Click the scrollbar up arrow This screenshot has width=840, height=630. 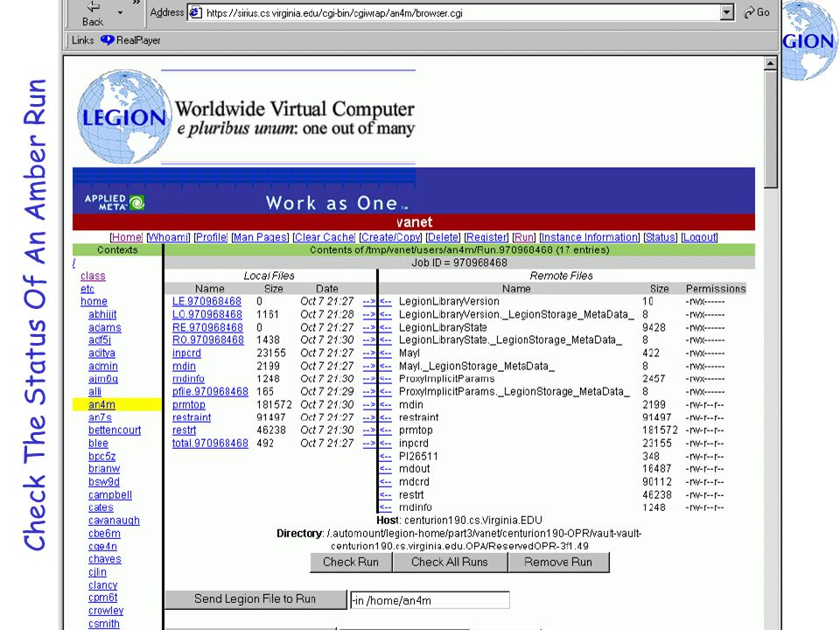(x=770, y=63)
